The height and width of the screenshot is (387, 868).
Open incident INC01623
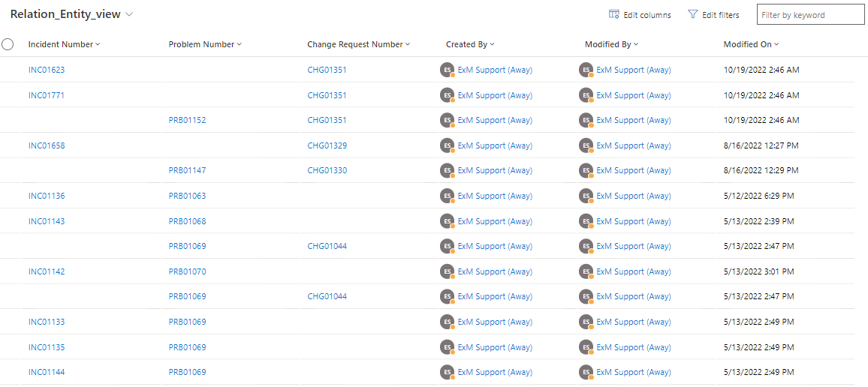47,70
